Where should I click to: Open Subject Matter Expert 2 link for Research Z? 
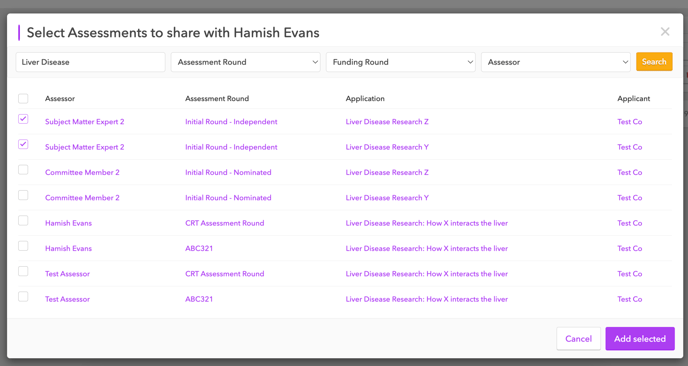click(85, 122)
